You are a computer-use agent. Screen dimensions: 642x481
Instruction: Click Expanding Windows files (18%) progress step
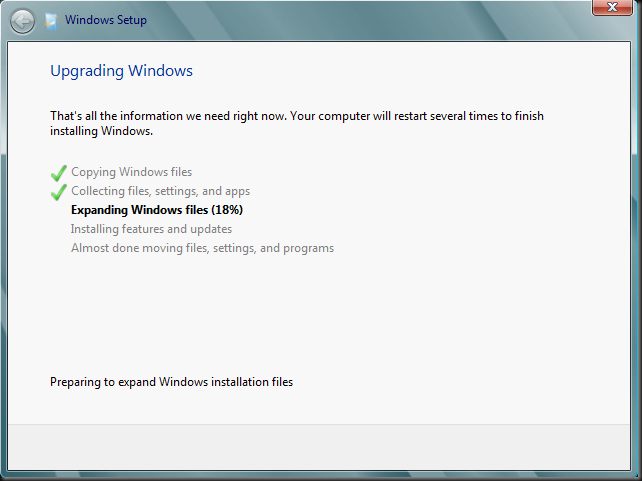click(157, 210)
